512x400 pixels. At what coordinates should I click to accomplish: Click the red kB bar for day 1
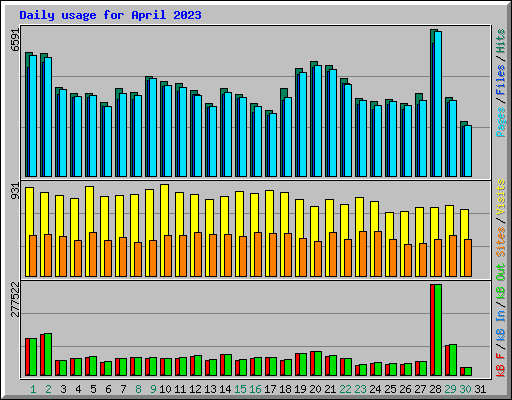click(27, 357)
